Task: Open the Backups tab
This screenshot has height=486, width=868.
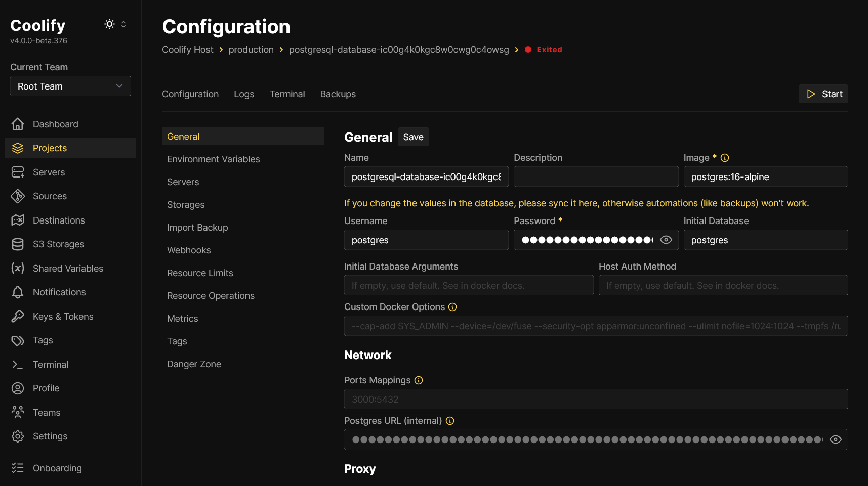Action: coord(338,94)
